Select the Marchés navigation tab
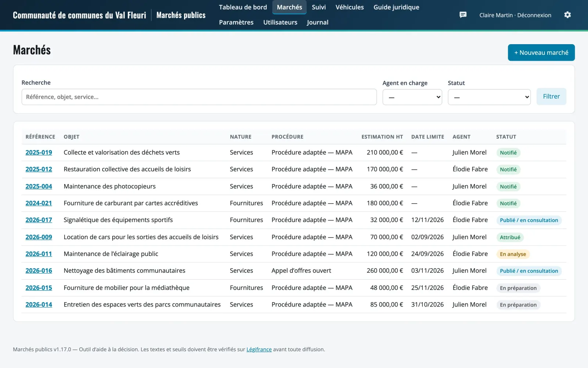This screenshot has width=588, height=368. click(x=290, y=7)
